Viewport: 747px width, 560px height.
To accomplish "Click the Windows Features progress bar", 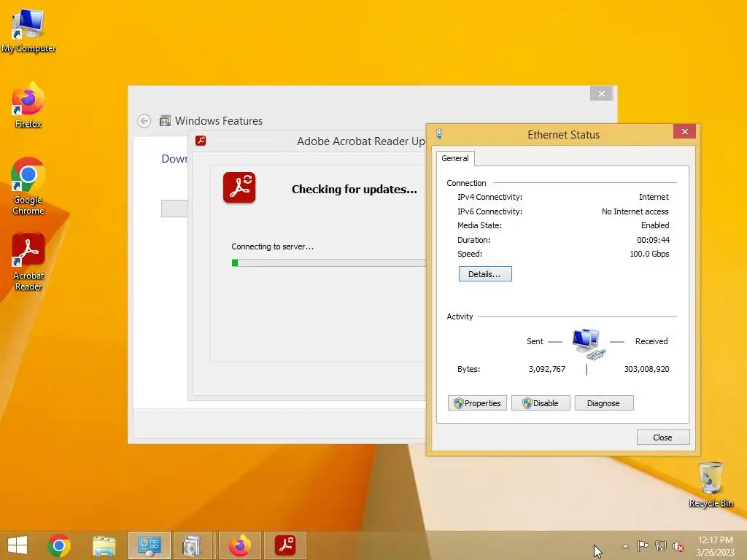I will [x=174, y=209].
